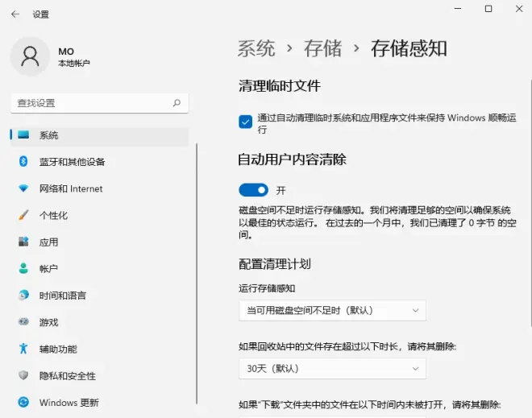Click the 游戏 controller icon
Screen dimensions: 532x418
click(23, 321)
